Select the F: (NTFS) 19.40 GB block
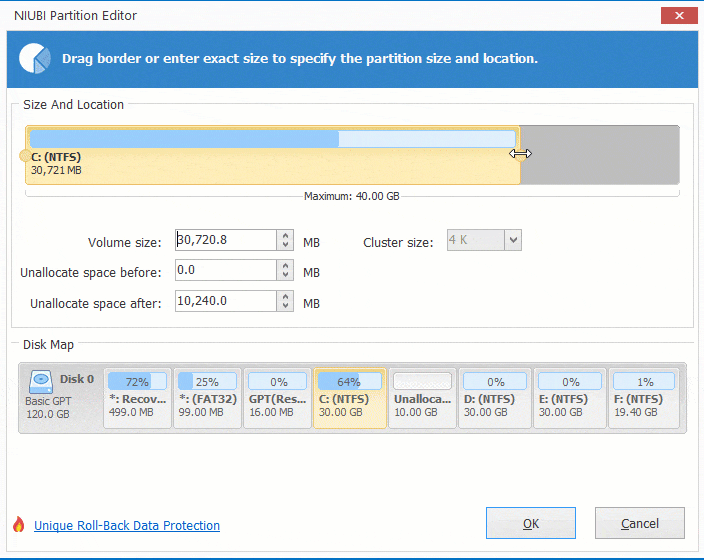This screenshot has height=560, width=704. coord(644,398)
